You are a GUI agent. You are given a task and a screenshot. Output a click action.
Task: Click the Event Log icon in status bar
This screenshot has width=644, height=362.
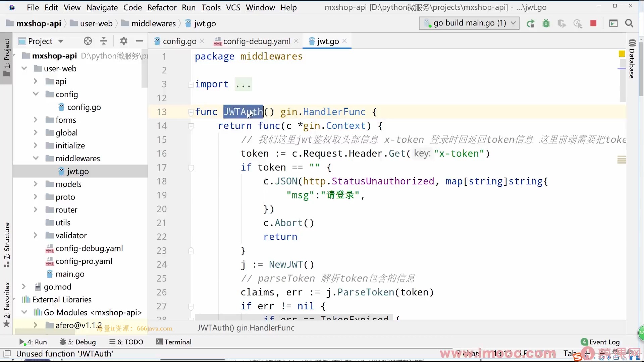click(x=585, y=342)
